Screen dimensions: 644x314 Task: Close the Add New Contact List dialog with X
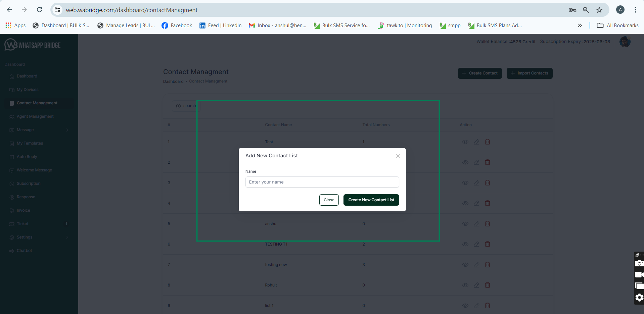pos(398,156)
